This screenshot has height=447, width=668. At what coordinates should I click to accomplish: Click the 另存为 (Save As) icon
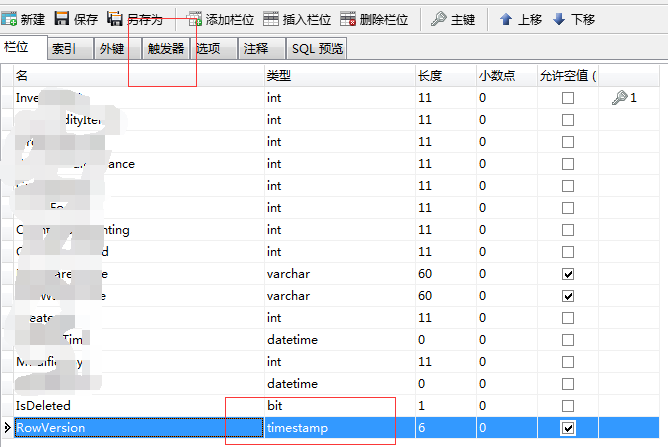(x=114, y=18)
